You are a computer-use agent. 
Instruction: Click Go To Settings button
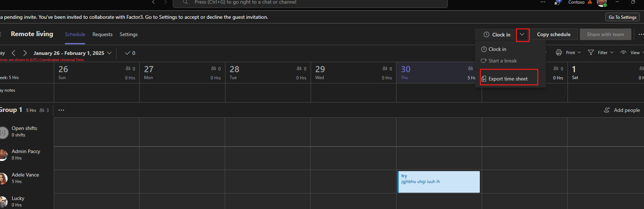(622, 17)
